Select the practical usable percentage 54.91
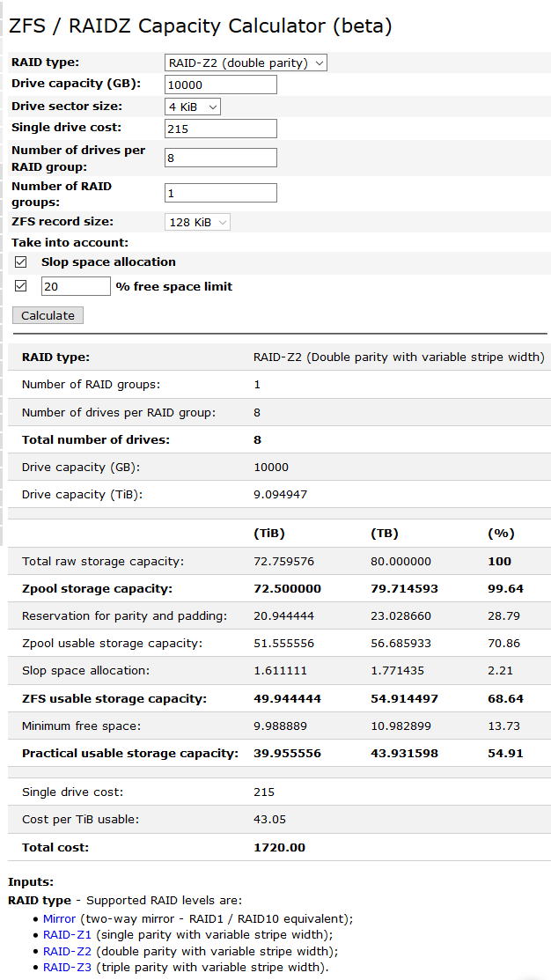 (x=505, y=753)
